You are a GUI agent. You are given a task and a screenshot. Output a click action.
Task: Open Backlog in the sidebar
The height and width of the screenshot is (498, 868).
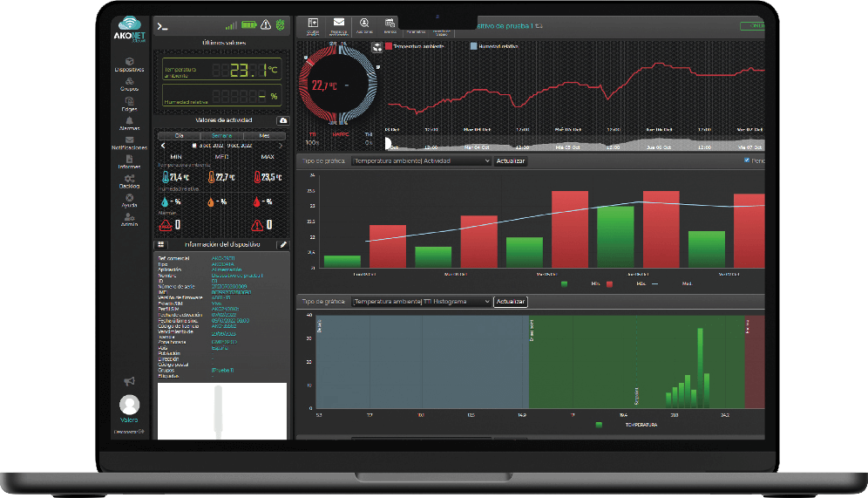pos(130,181)
